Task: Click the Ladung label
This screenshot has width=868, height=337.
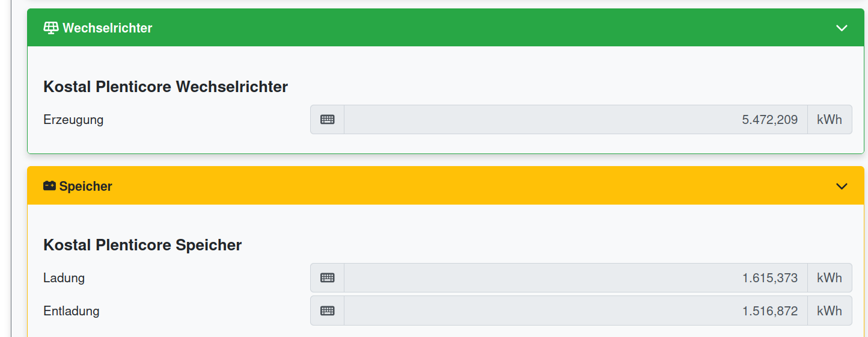Action: pyautogui.click(x=64, y=278)
